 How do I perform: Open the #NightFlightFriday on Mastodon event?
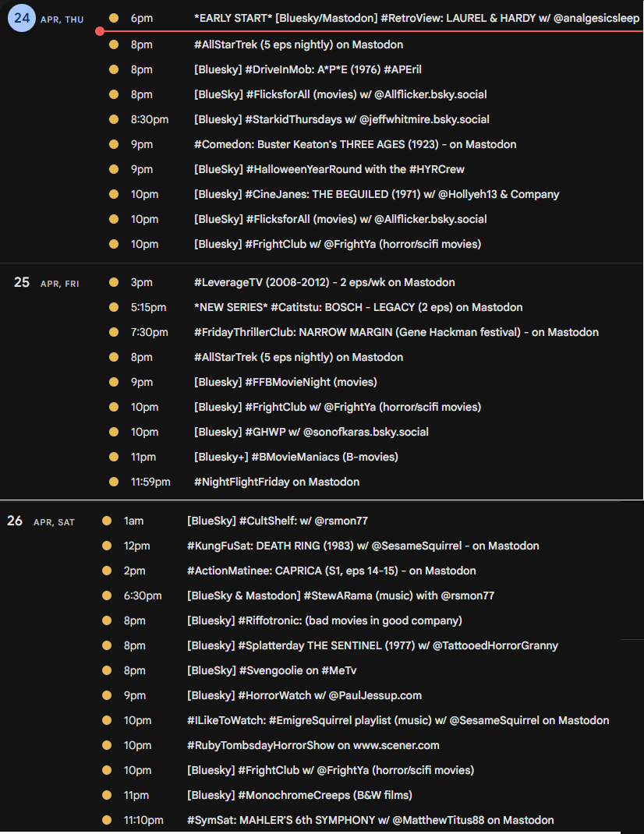[277, 482]
